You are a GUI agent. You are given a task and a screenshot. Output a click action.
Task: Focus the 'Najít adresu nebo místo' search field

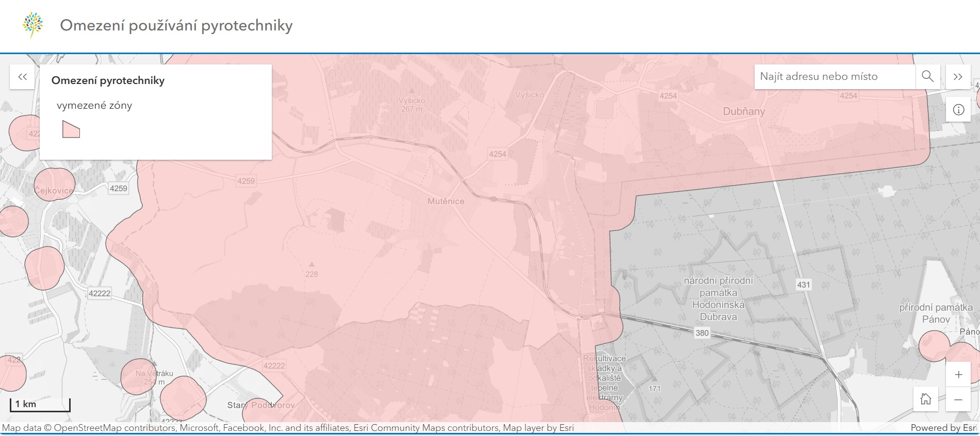point(834,76)
